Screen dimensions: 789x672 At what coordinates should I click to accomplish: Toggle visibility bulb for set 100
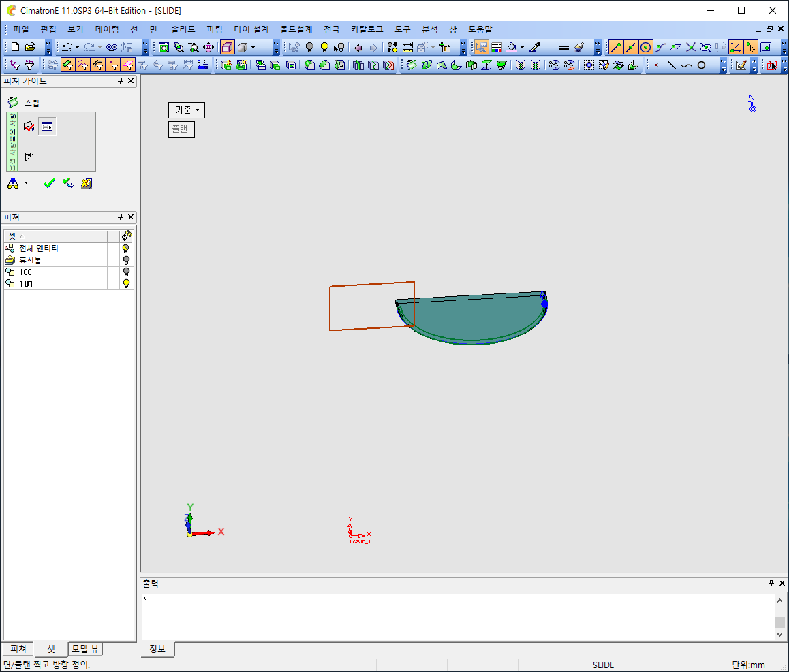tap(126, 272)
